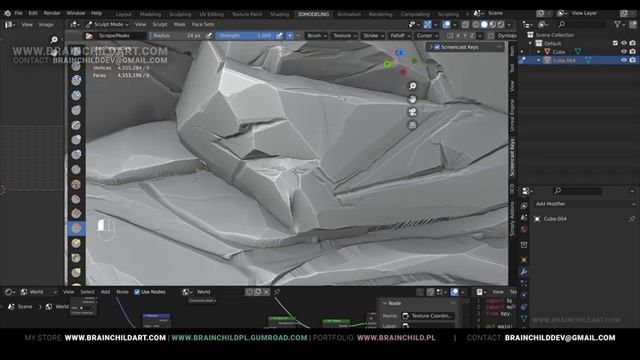Image resolution: width=640 pixels, height=360 pixels.
Task: Switch to solid viewport shading
Action: pyautogui.click(x=484, y=25)
